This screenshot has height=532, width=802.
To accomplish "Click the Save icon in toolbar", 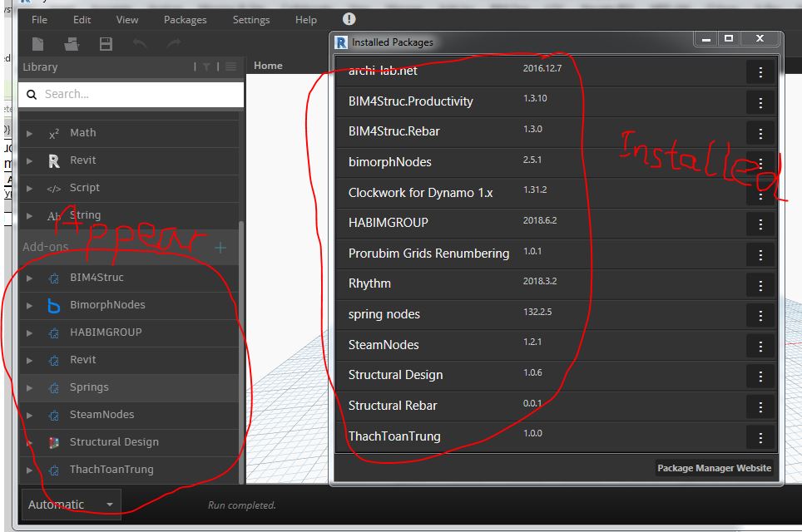I will pos(106,44).
